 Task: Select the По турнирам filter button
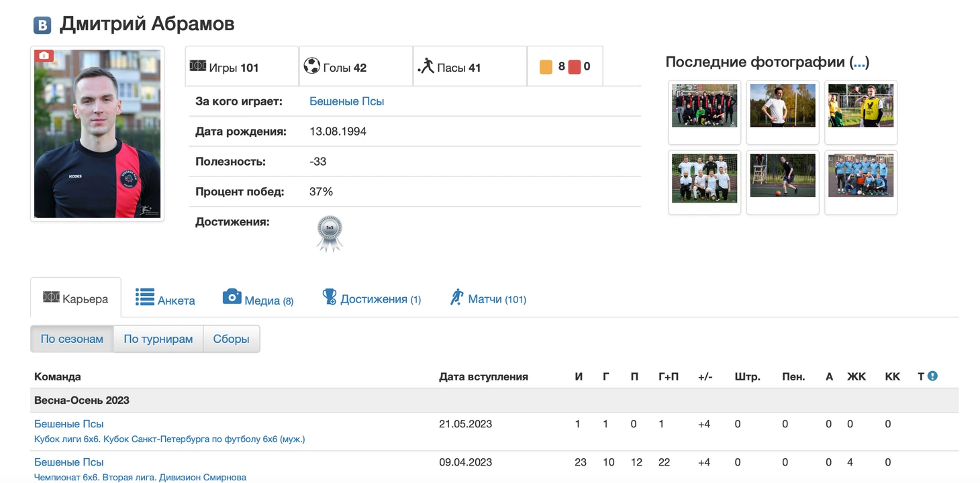coord(158,339)
